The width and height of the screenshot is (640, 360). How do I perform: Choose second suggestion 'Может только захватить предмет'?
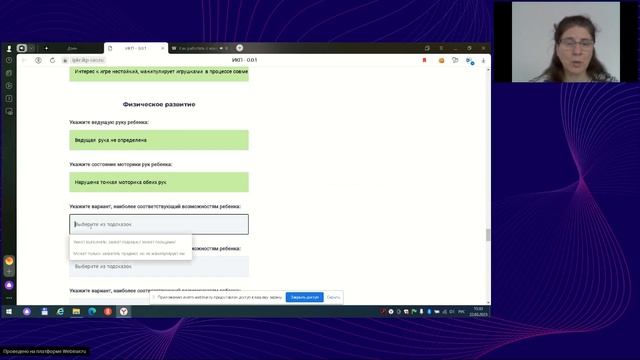point(129,253)
